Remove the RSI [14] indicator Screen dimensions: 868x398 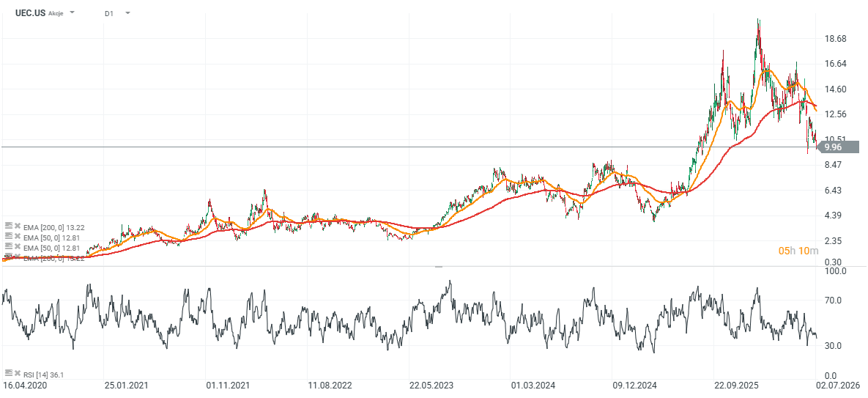pyautogui.click(x=17, y=373)
